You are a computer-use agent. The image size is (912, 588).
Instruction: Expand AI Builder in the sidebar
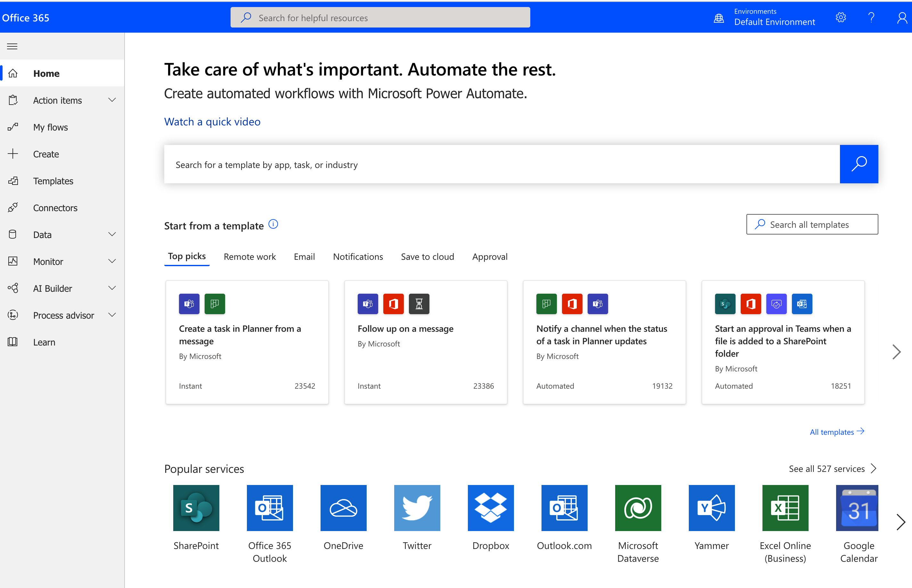[x=112, y=288]
